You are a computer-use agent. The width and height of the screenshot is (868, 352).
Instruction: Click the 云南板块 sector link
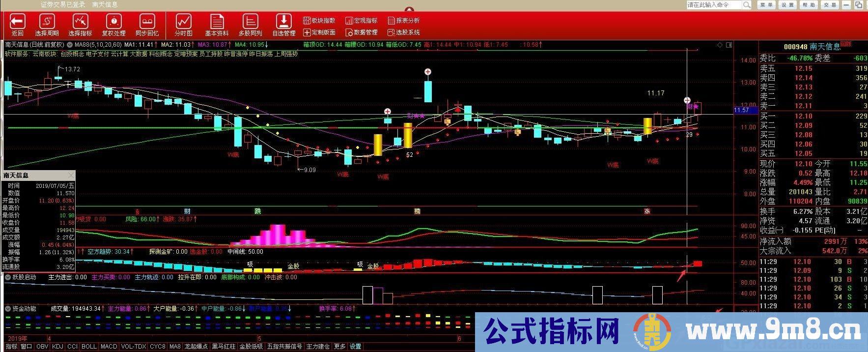pos(44,54)
